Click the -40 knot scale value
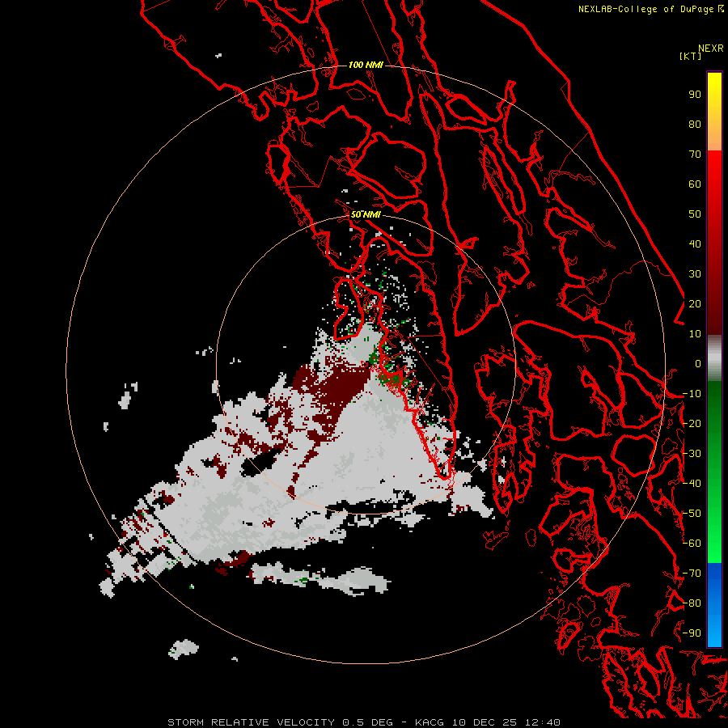This screenshot has width=728, height=728. (x=692, y=484)
